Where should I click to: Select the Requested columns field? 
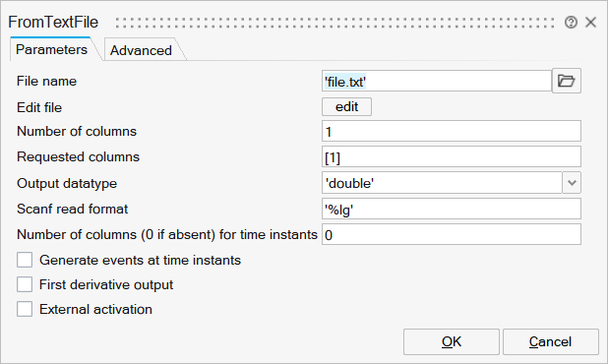pos(452,156)
